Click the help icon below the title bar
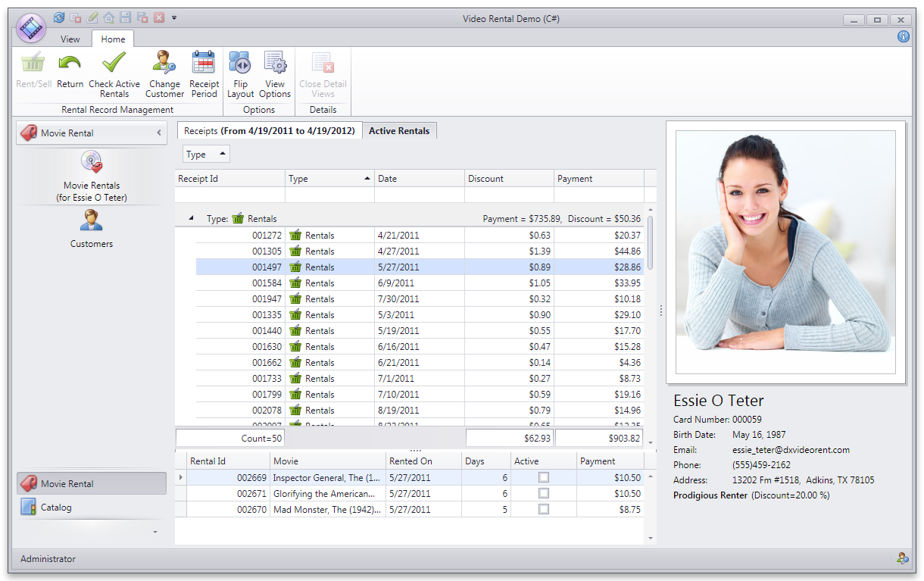This screenshot has height=581, width=924. coord(903,36)
